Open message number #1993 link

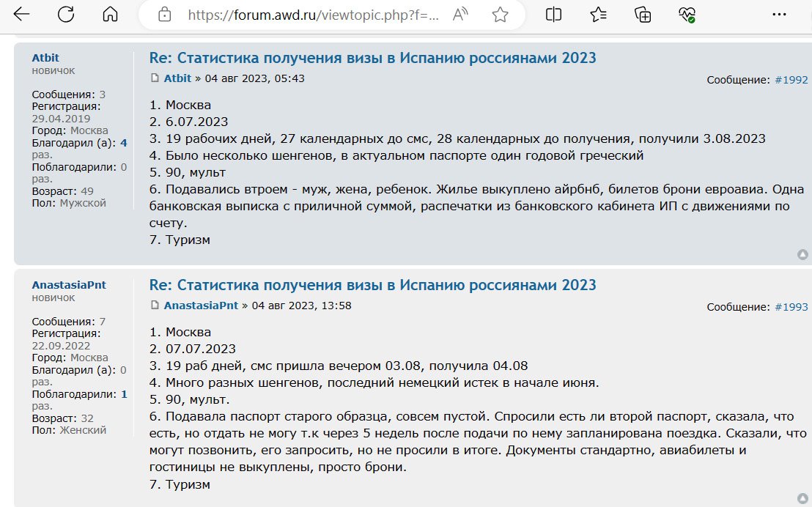click(x=791, y=307)
